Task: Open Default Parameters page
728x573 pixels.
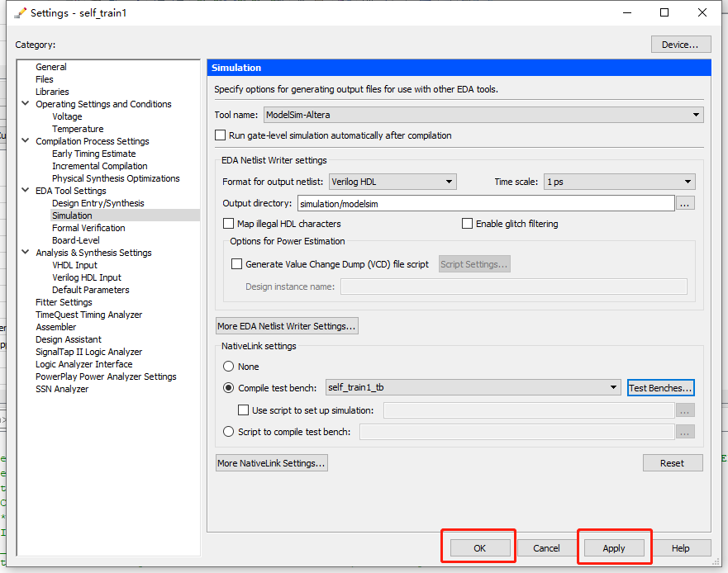Action: click(x=91, y=290)
